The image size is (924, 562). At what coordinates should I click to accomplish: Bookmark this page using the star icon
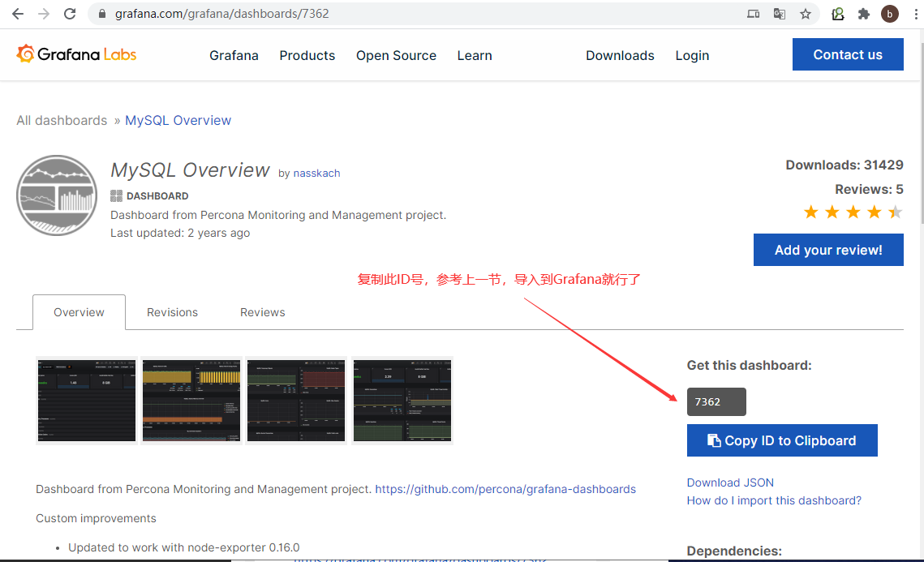805,13
